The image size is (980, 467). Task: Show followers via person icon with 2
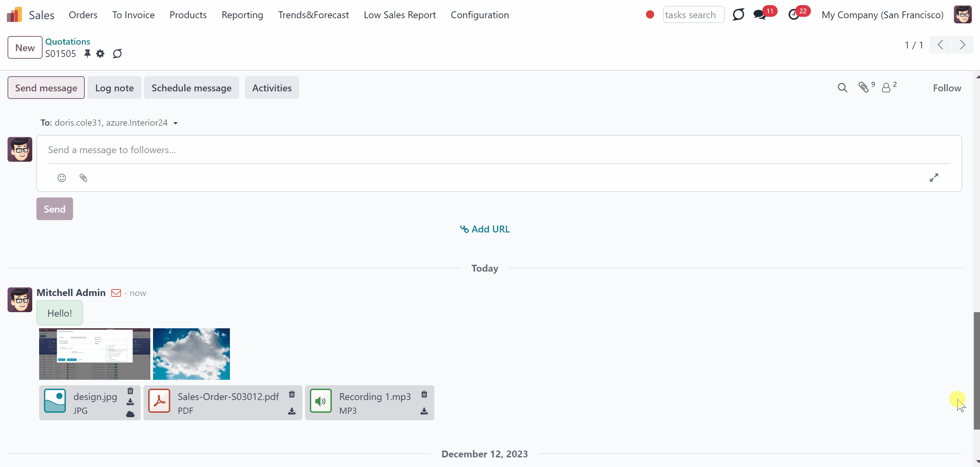point(886,88)
